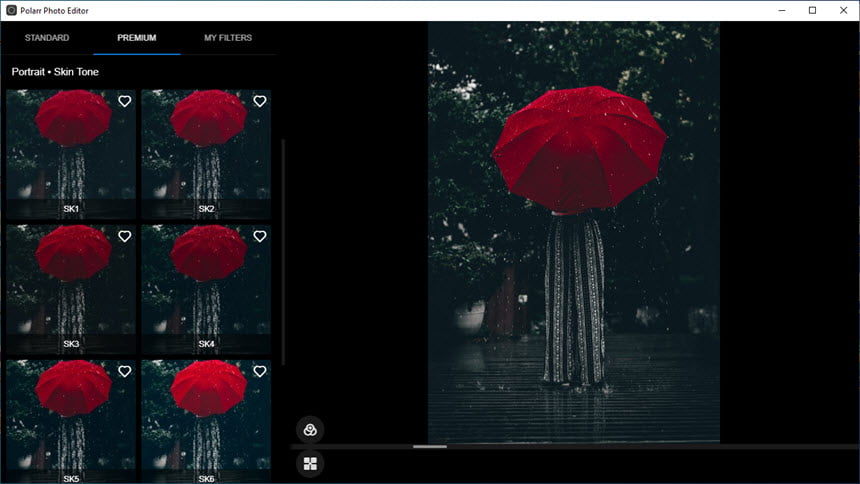This screenshot has height=484, width=860.
Task: Minimize the Polarr Photo Editor window
Action: 782,10
